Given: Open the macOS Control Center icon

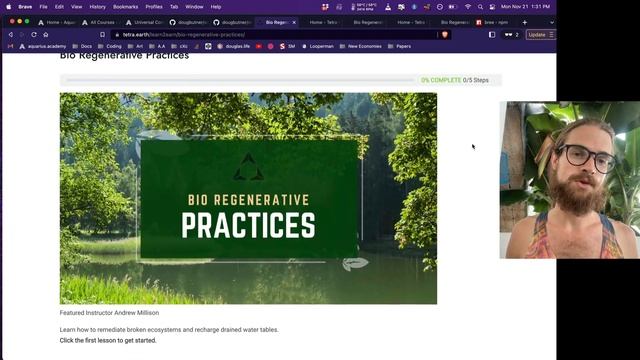Looking at the screenshot, I should pos(492,7).
